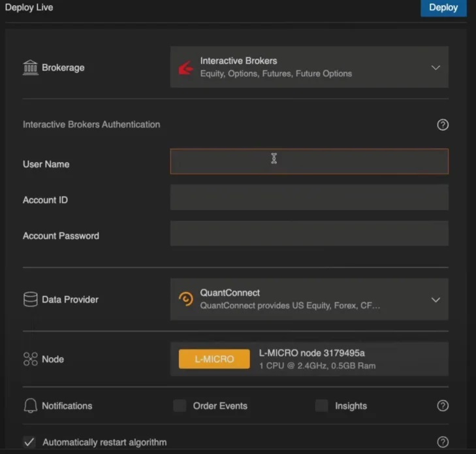
Task: Click the Interactive Brokers red logo icon
Action: coord(186,68)
